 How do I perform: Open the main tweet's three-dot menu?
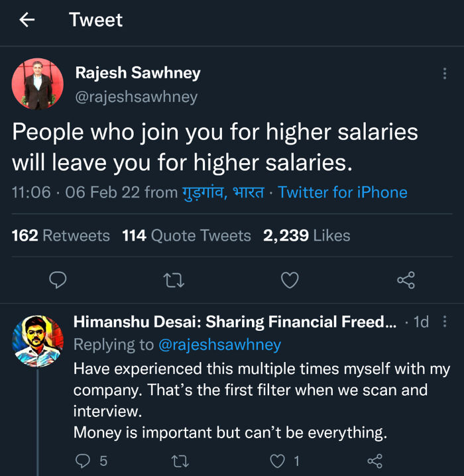[x=444, y=74]
